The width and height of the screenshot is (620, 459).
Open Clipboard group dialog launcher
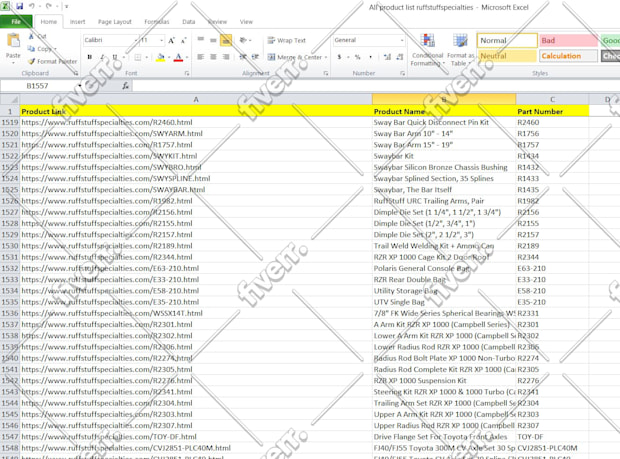76,73
